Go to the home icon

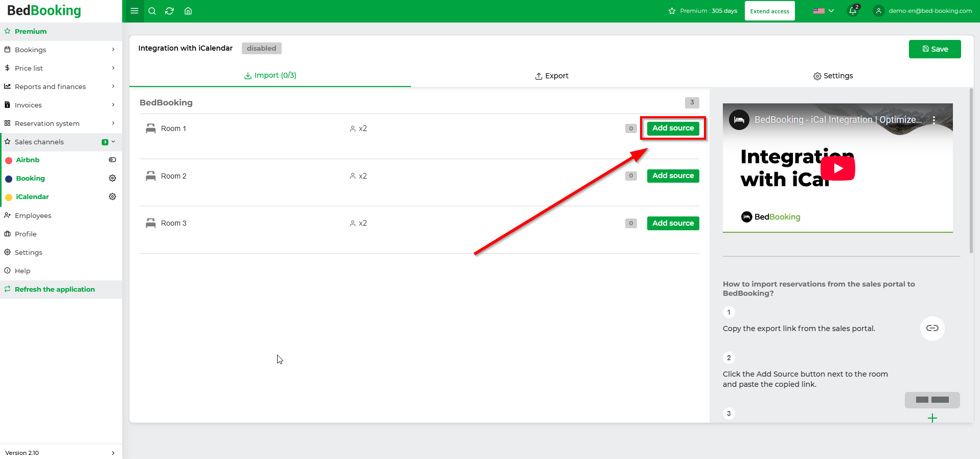[188, 11]
